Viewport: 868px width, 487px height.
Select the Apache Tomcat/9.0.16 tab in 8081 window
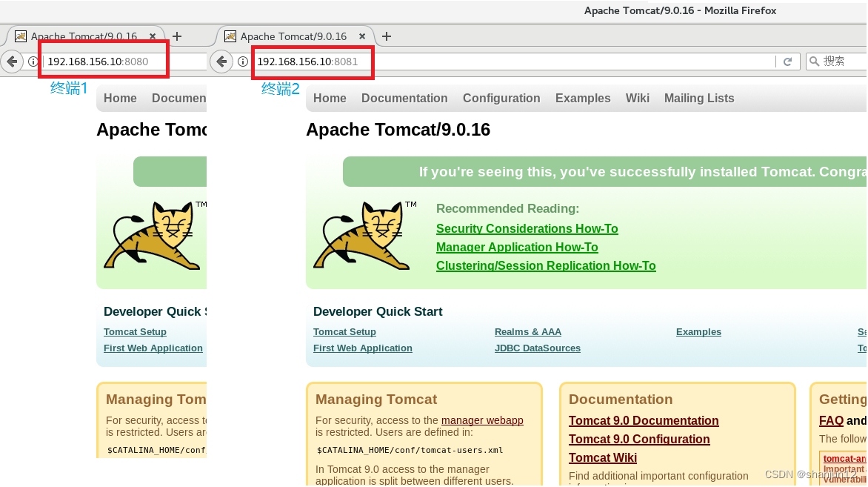pyautogui.click(x=296, y=36)
